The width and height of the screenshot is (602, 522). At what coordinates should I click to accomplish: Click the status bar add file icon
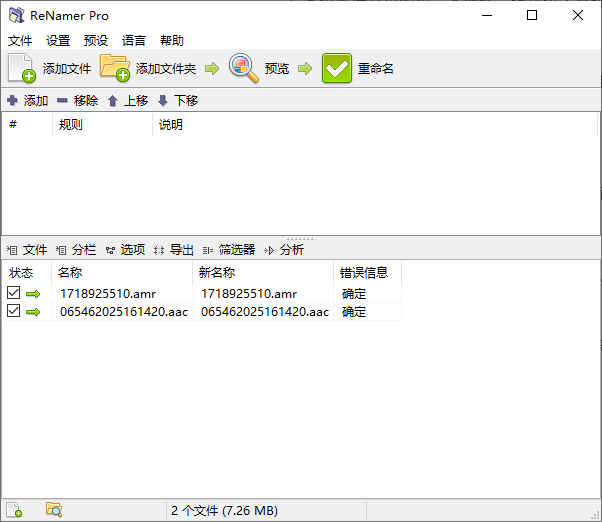[x=14, y=510]
